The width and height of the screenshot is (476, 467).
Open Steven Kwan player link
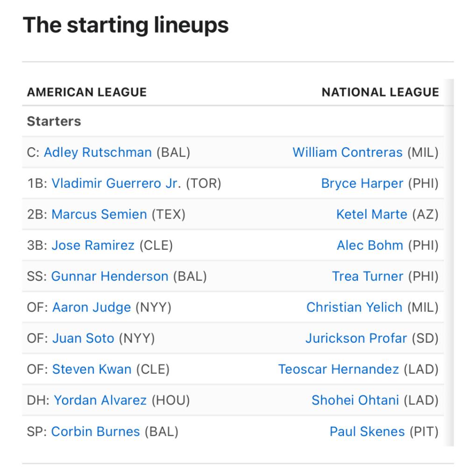coord(92,369)
